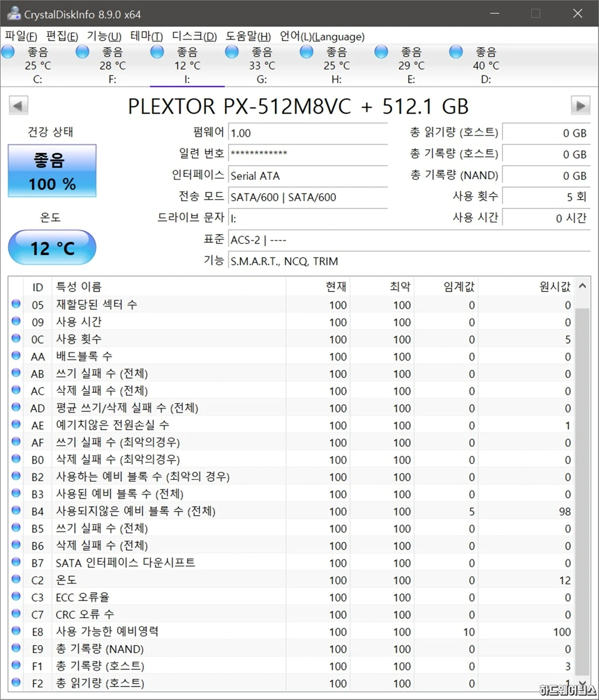Click the 펌웨어 1.00 field
Viewport: 599px width, 700px height.
pos(308,133)
